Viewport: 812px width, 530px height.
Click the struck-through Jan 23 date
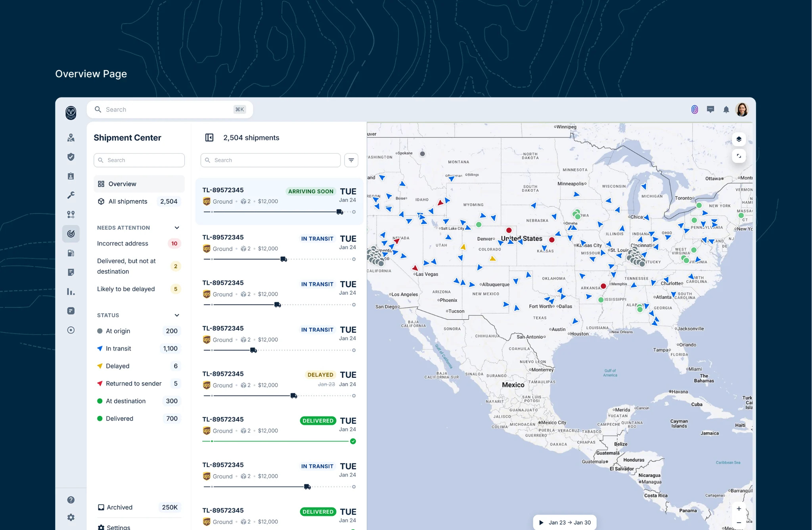326,384
